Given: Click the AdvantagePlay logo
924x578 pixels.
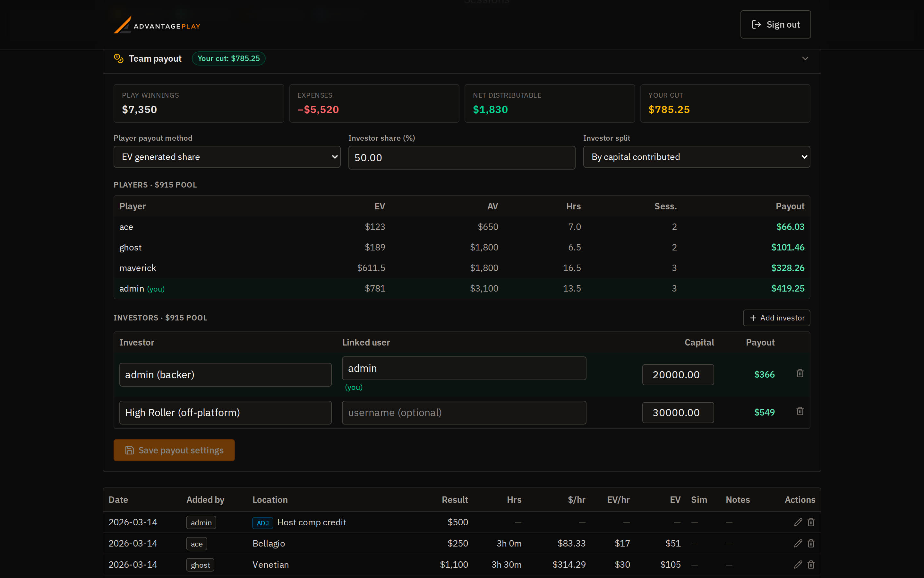Looking at the screenshot, I should (x=157, y=25).
